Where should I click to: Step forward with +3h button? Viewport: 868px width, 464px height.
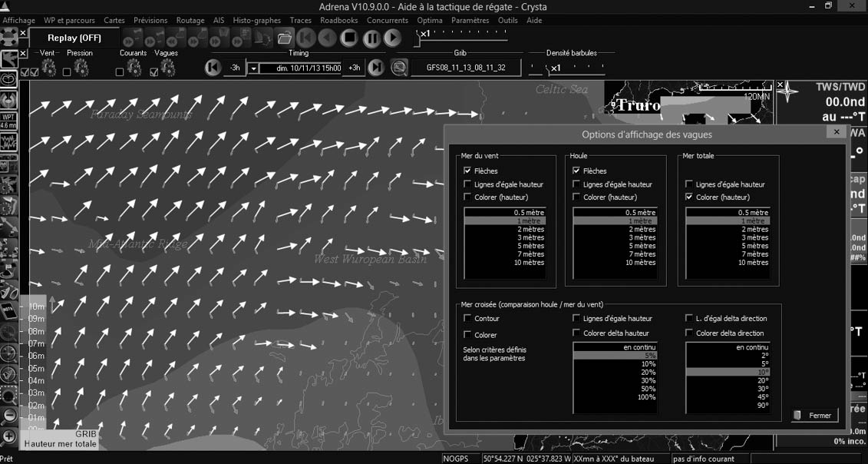pos(355,68)
